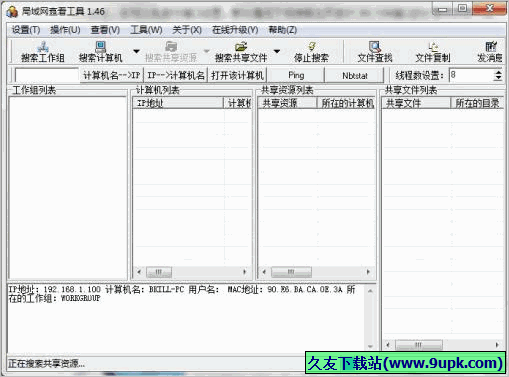Click the 计算机名-->IP button
Screen dimensions: 509x377
(112, 75)
